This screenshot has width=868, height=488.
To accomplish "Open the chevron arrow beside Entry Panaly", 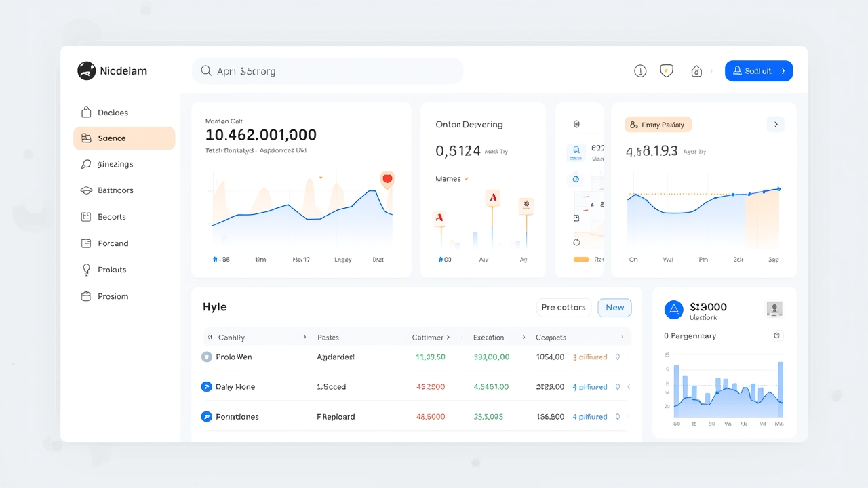I will tap(776, 124).
